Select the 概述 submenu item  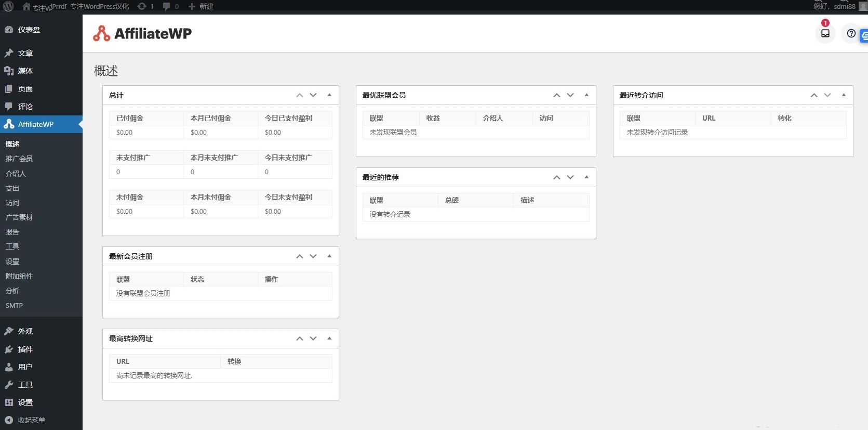pyautogui.click(x=12, y=144)
